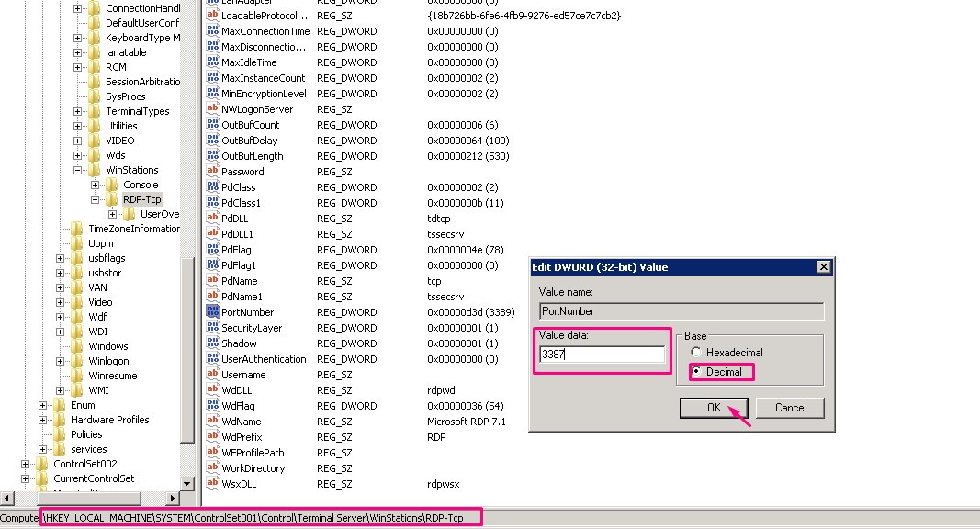Click the ControlSet002 folder icon
Viewport: 980px width, 529px height.
point(42,464)
